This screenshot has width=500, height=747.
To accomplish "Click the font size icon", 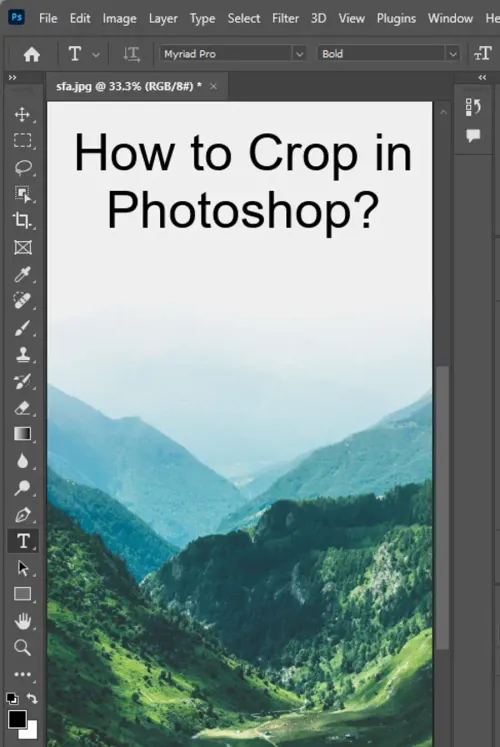I will point(482,54).
